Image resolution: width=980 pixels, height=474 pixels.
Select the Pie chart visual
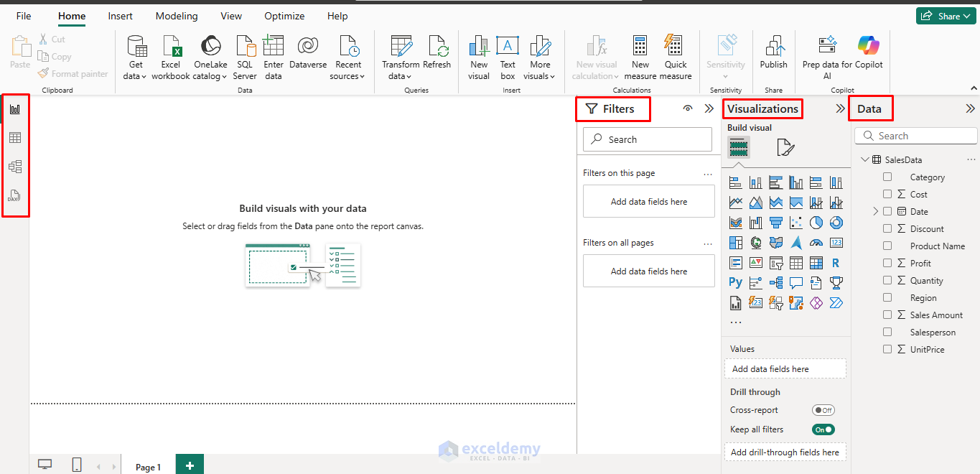pyautogui.click(x=816, y=223)
